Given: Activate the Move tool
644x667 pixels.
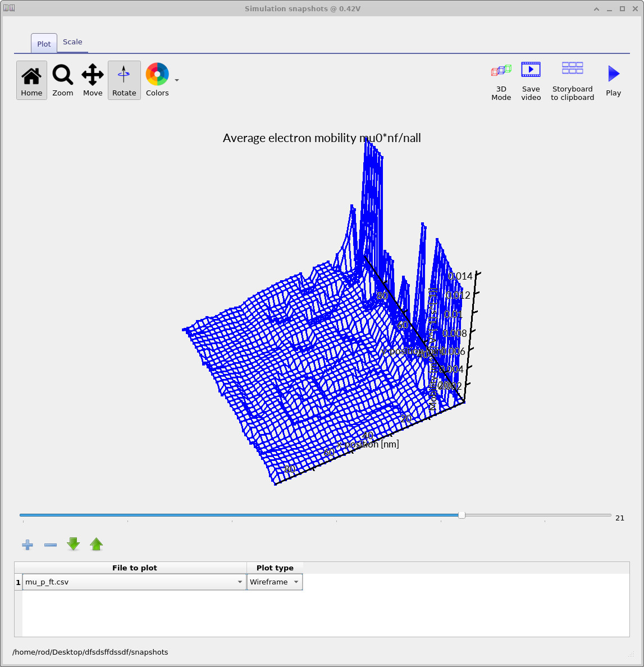Looking at the screenshot, I should (93, 80).
